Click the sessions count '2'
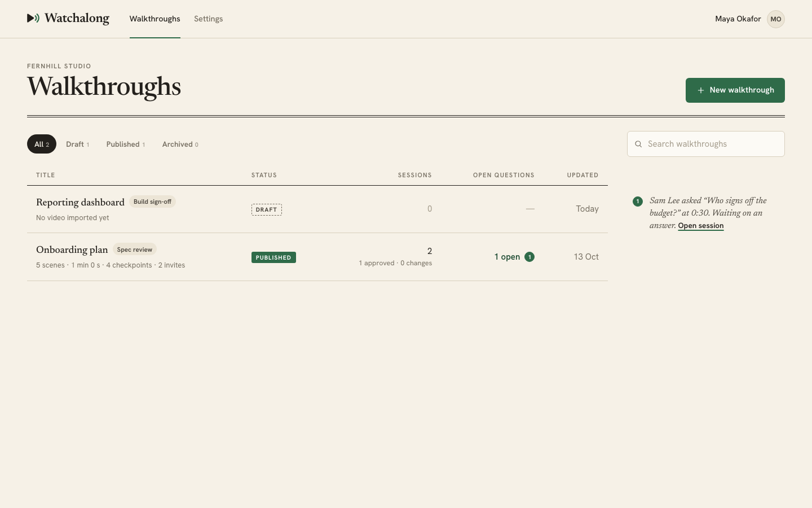Screen dimensions: 812x508 430,251
